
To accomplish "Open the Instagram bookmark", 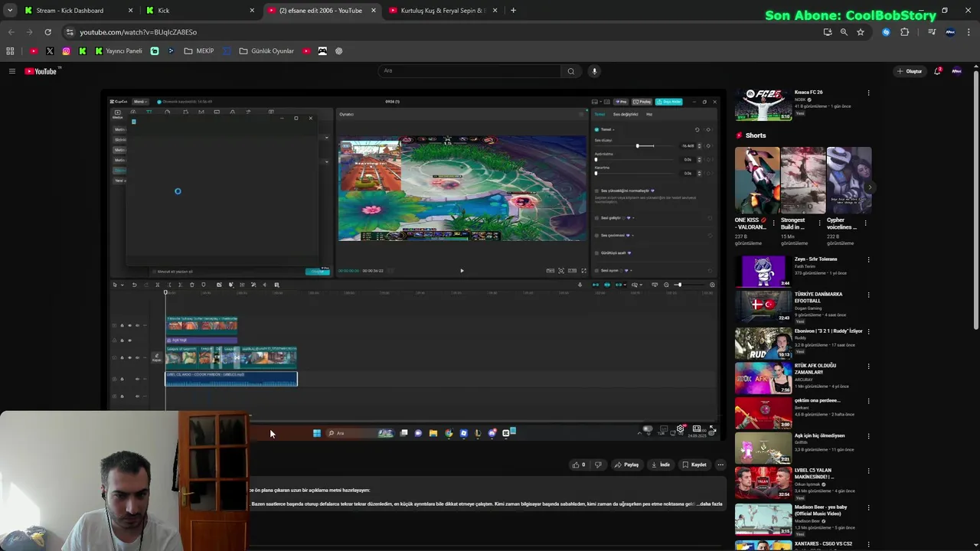I will coord(66,51).
